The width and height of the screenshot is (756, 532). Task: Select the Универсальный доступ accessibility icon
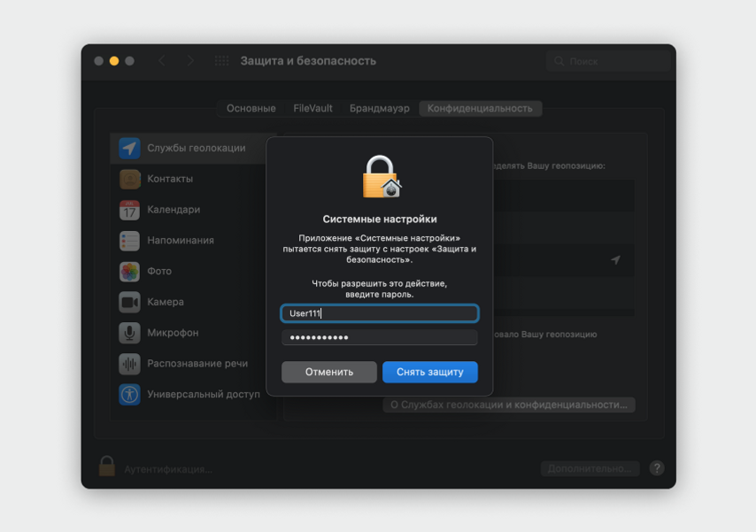coord(130,395)
